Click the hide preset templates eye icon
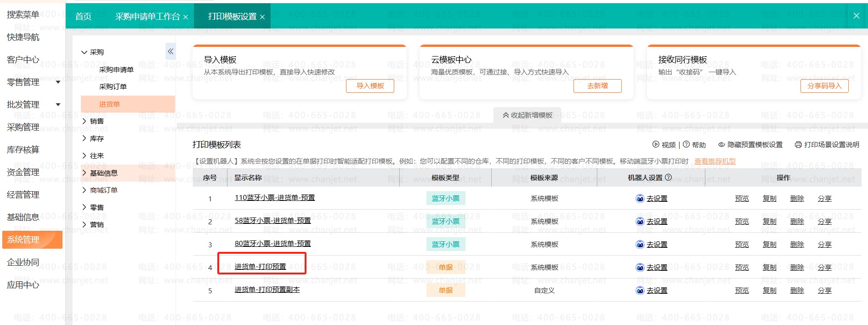This screenshot has height=325, width=868. tap(721, 144)
